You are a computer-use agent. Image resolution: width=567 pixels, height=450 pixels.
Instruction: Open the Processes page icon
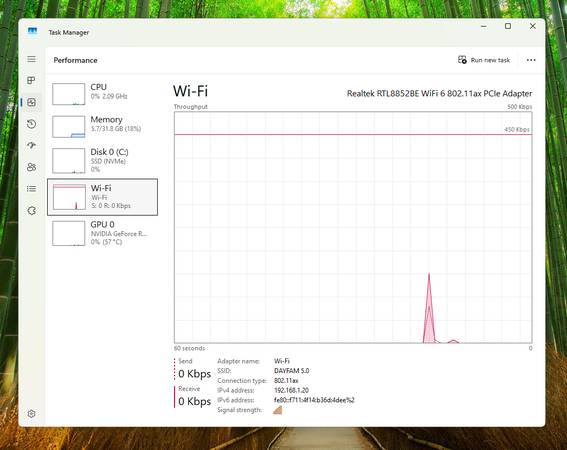coord(31,80)
